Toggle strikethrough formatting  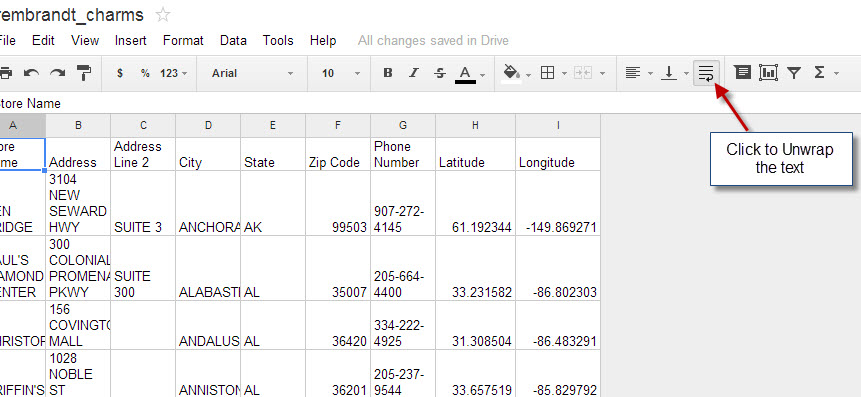point(440,72)
